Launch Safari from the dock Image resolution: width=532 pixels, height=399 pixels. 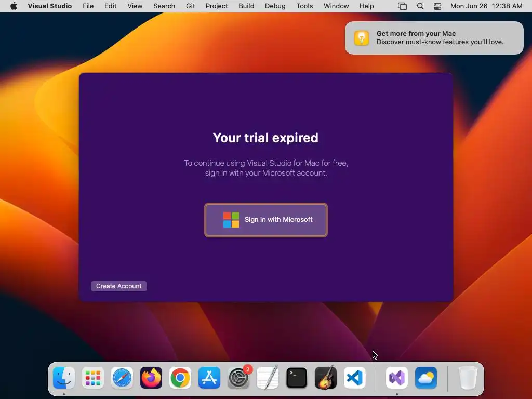122,378
